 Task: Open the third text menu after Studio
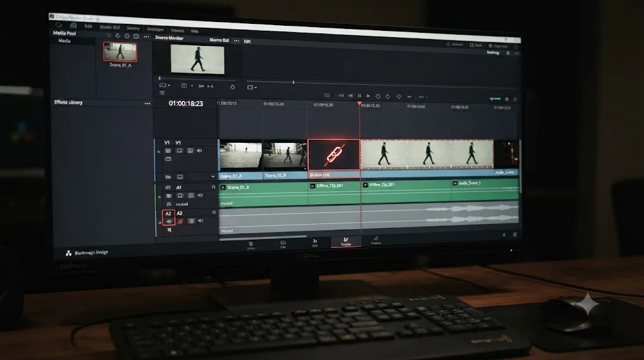[x=133, y=28]
